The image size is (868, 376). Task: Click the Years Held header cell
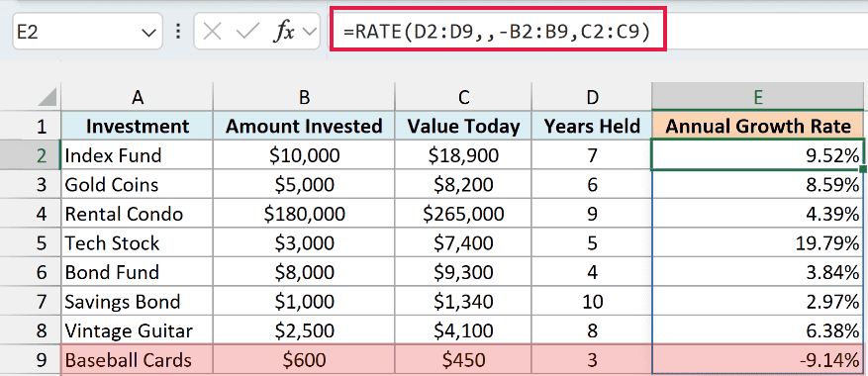pyautogui.click(x=592, y=127)
